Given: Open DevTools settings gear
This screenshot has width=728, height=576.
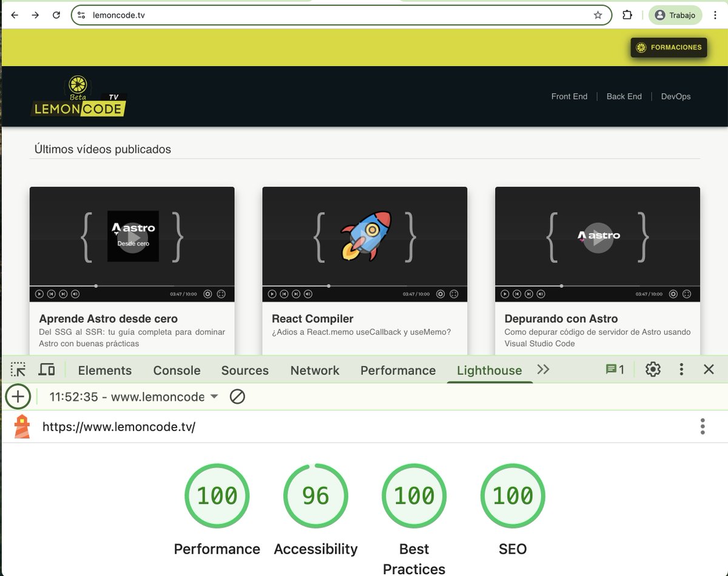Looking at the screenshot, I should pos(653,369).
